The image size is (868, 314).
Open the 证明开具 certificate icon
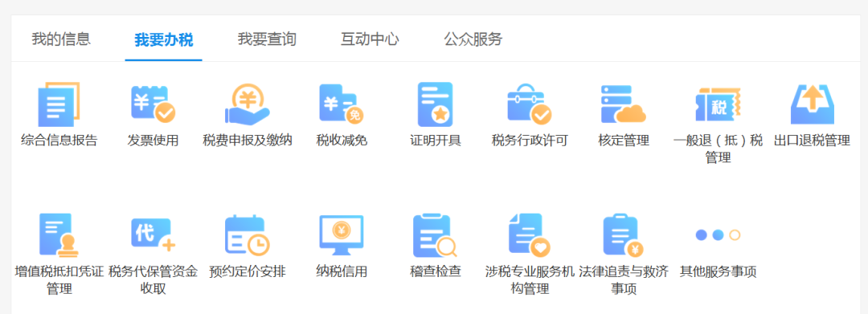[x=435, y=104]
